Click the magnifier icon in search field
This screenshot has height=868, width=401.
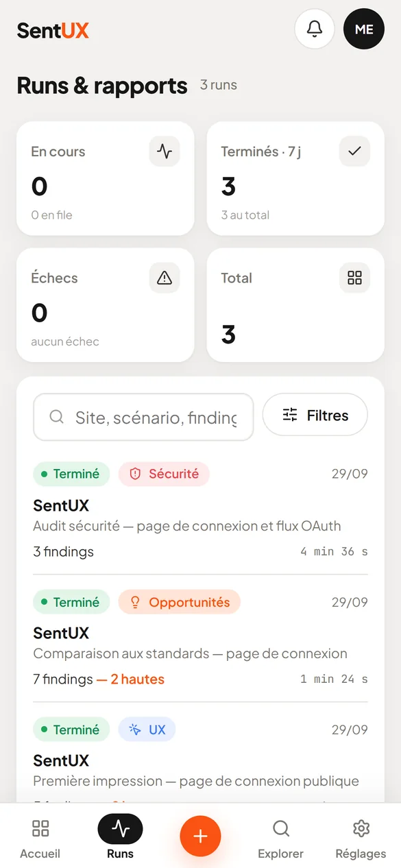coord(57,417)
